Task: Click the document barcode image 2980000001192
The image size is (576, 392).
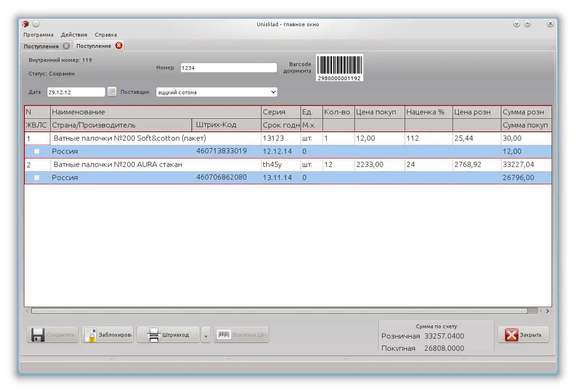Action: pos(339,68)
